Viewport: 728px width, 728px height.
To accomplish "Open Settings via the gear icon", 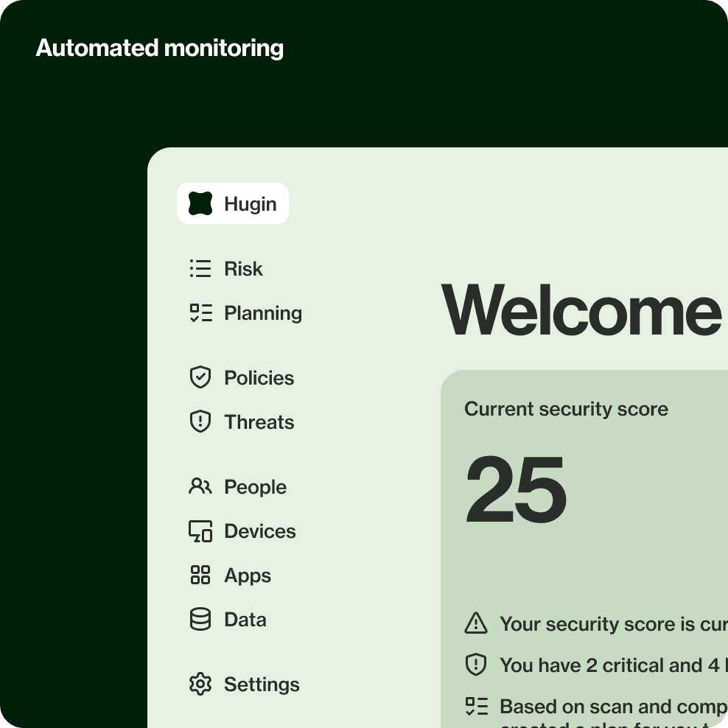I will pos(200,684).
